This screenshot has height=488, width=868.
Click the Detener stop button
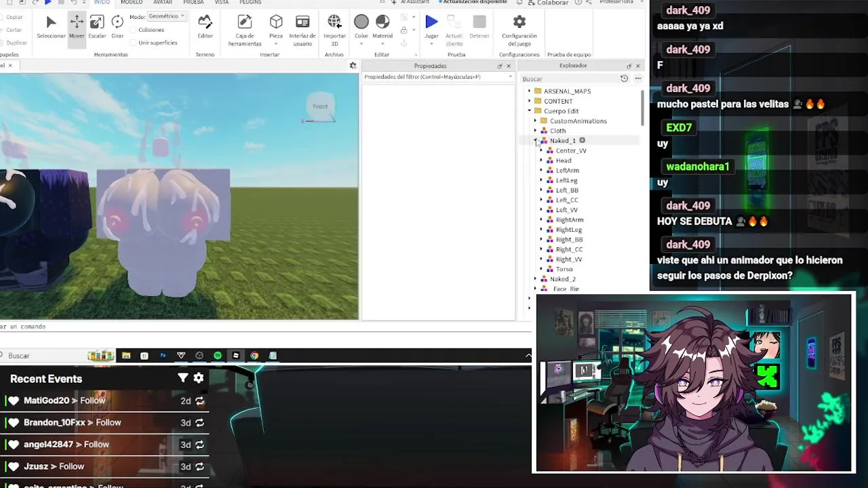point(479,27)
